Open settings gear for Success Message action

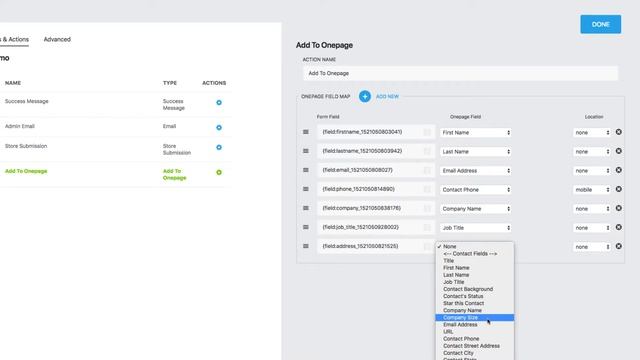tap(219, 102)
